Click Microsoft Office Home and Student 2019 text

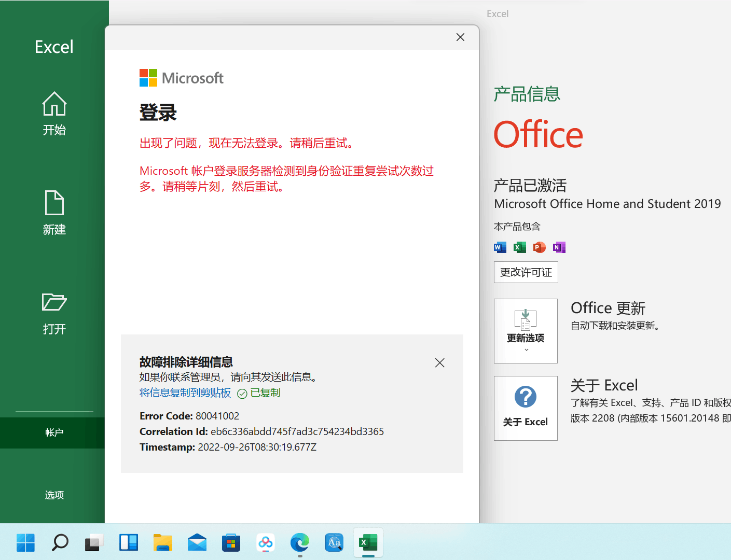[608, 204]
